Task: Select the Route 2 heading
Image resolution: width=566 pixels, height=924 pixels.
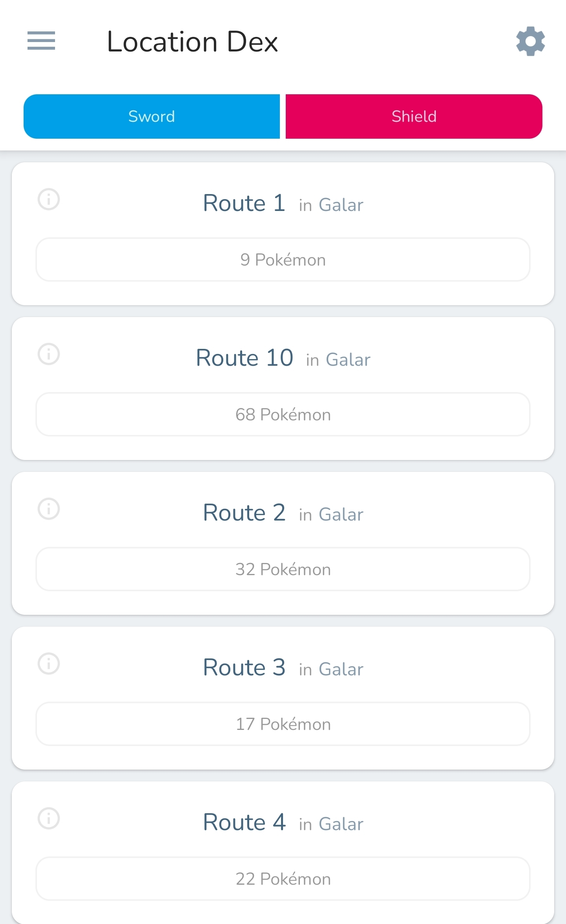Action: point(244,513)
